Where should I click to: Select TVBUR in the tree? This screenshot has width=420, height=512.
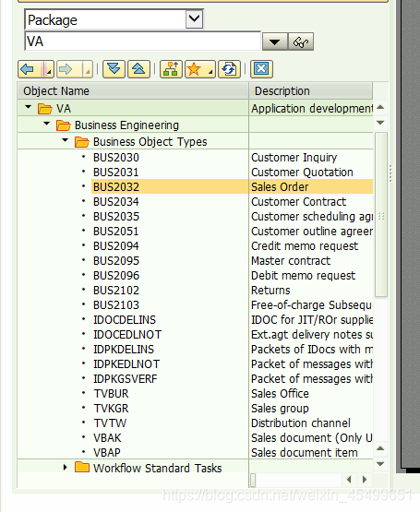[x=111, y=394]
